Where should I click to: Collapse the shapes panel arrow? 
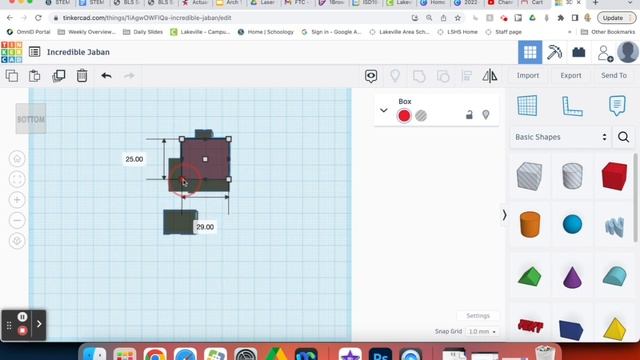point(504,215)
